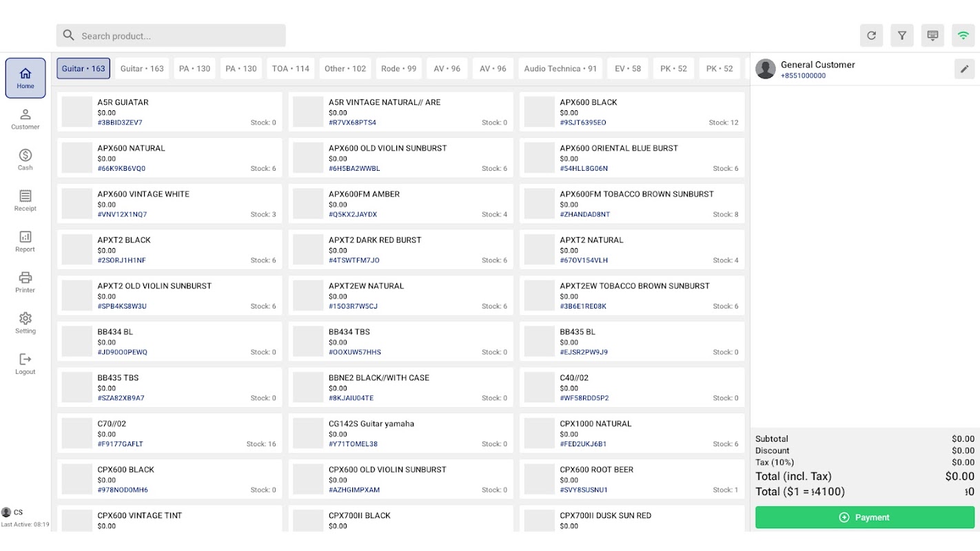The width and height of the screenshot is (980, 551).
Task: Add CPX600 ROOT BEER to the order
Action: [632, 479]
